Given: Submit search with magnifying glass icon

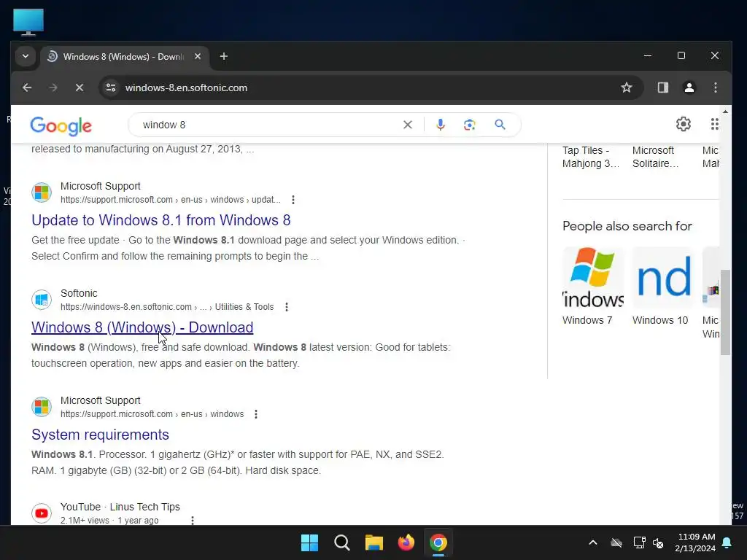Looking at the screenshot, I should pos(500,125).
